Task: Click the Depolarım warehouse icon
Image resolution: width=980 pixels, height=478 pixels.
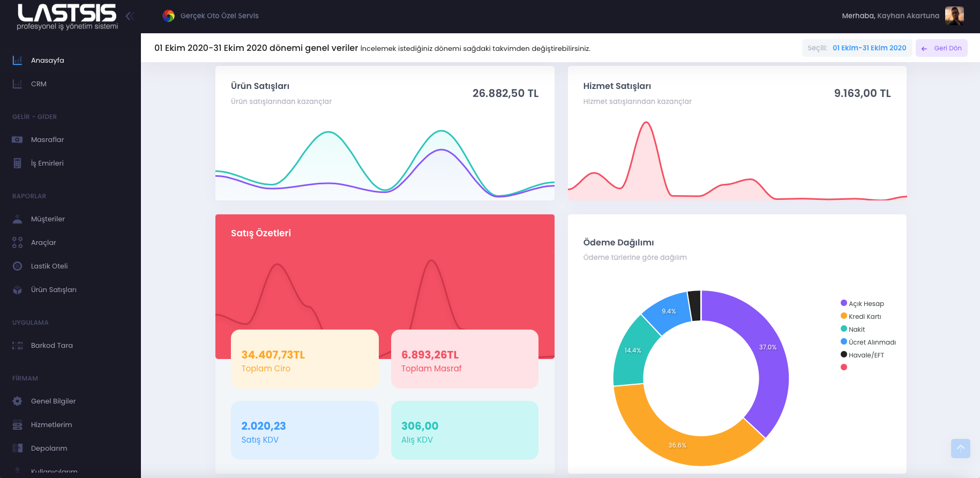Action: (x=17, y=448)
